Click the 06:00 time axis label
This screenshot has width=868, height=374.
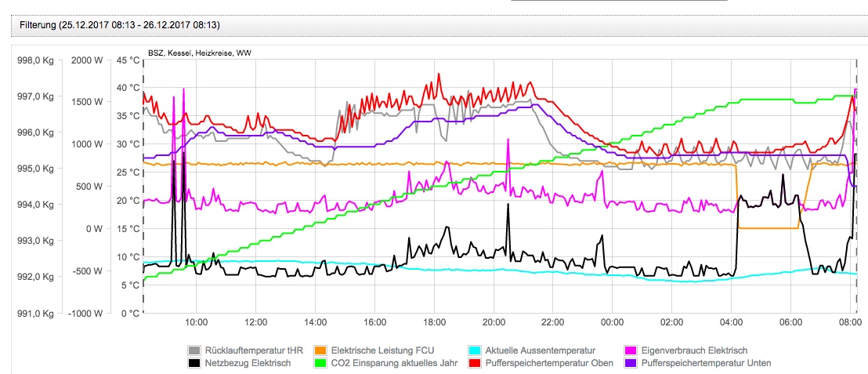[x=790, y=322]
